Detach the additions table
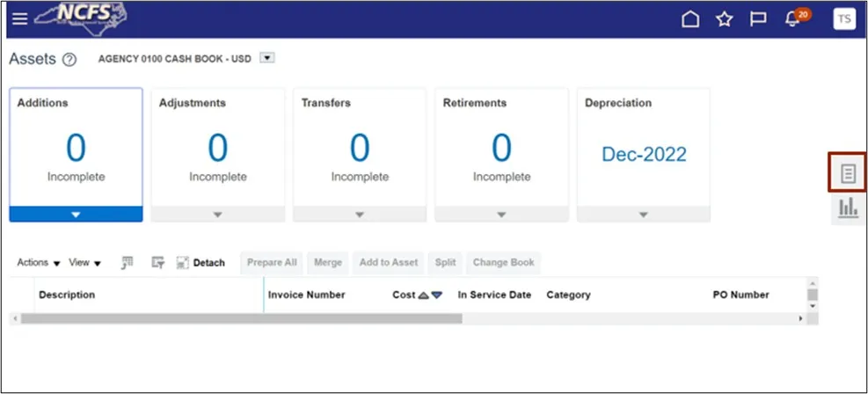868x394 pixels. coord(201,263)
